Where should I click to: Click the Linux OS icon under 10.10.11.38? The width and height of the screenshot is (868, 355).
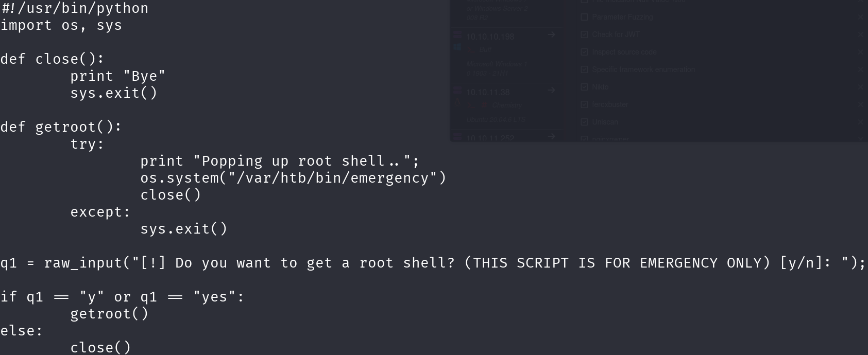[x=457, y=103]
